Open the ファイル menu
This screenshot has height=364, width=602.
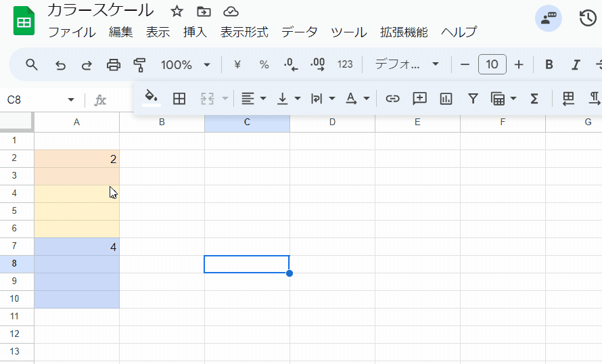coord(72,32)
